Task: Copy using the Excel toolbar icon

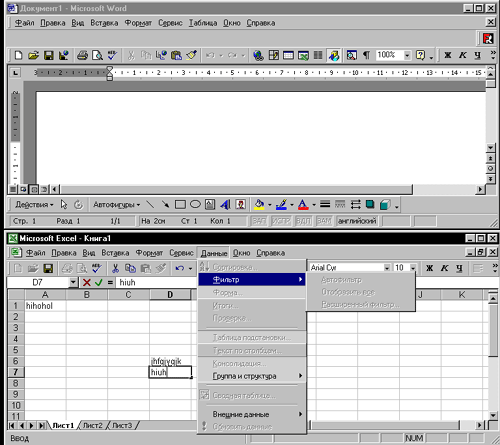Action: point(130,268)
